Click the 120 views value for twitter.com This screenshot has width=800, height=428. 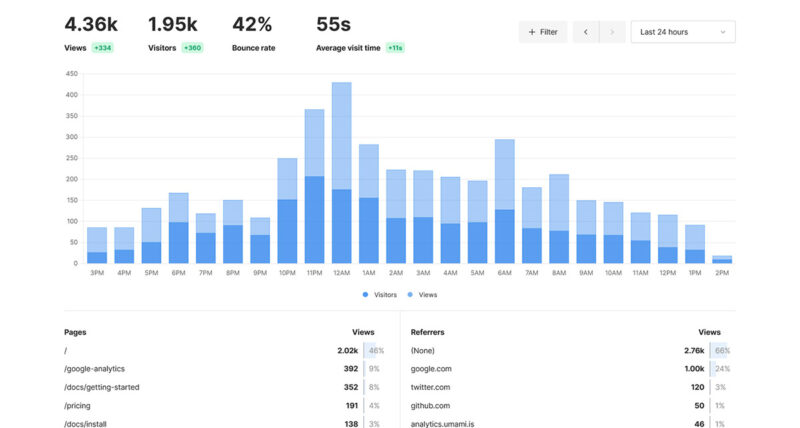coord(698,387)
